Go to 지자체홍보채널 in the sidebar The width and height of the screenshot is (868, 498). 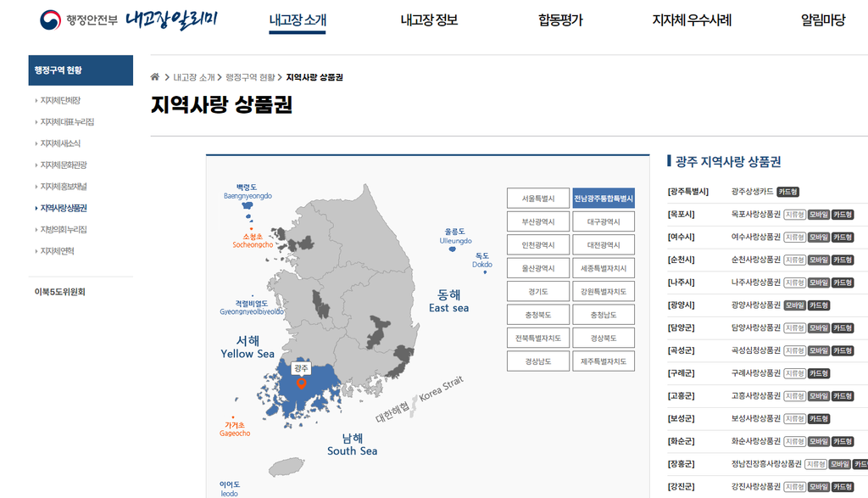tap(63, 187)
